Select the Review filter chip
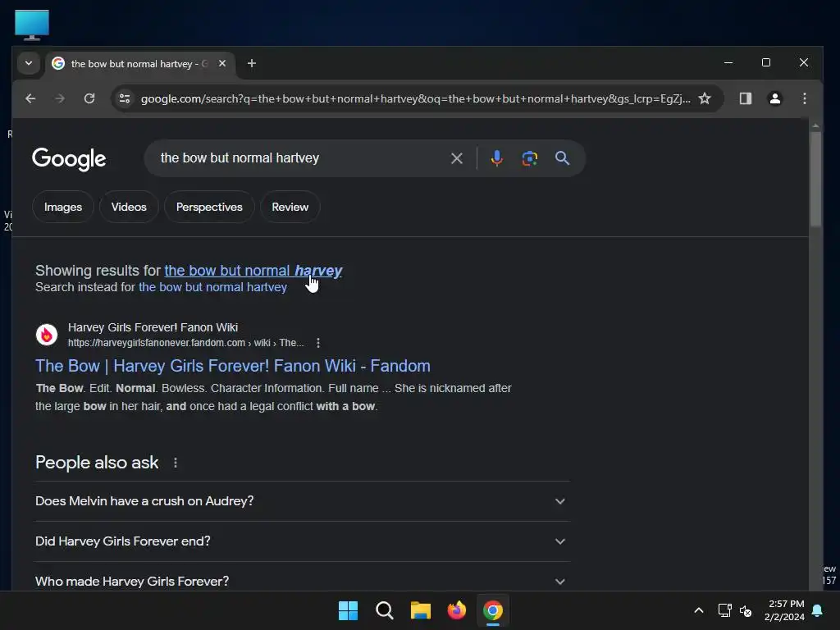The height and width of the screenshot is (630, 840). [x=290, y=207]
